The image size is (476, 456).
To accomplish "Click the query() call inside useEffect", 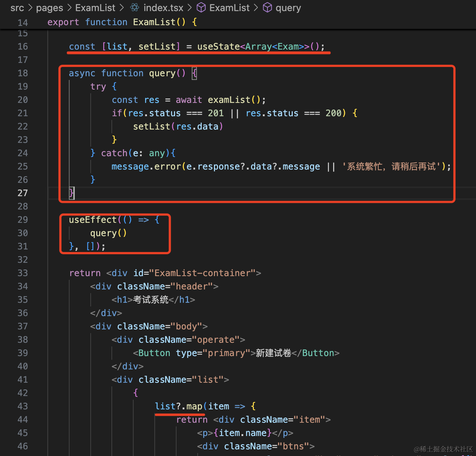I will pyautogui.click(x=108, y=233).
